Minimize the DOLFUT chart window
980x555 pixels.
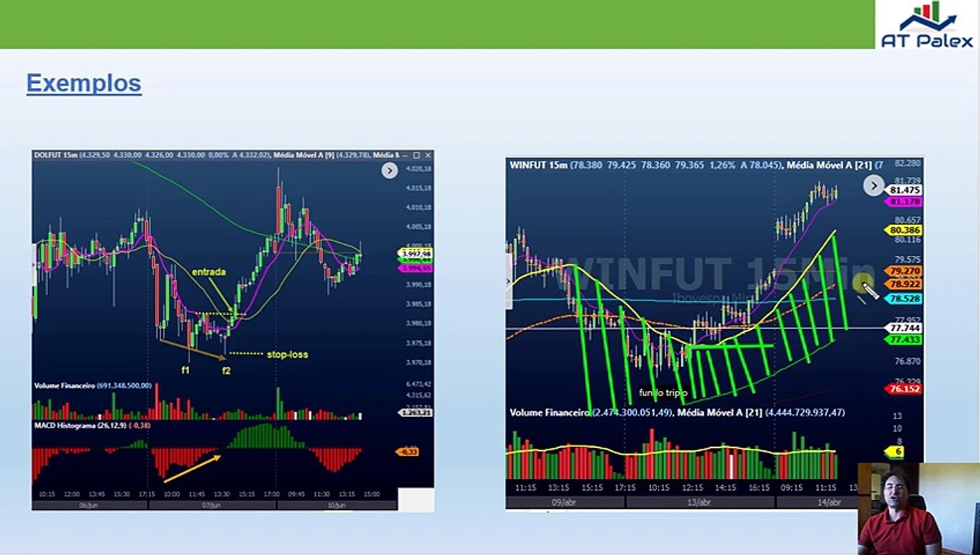tap(405, 155)
